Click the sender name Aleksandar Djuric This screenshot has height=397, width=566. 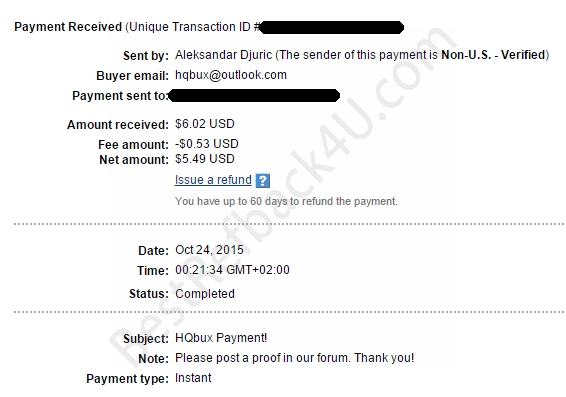click(223, 55)
